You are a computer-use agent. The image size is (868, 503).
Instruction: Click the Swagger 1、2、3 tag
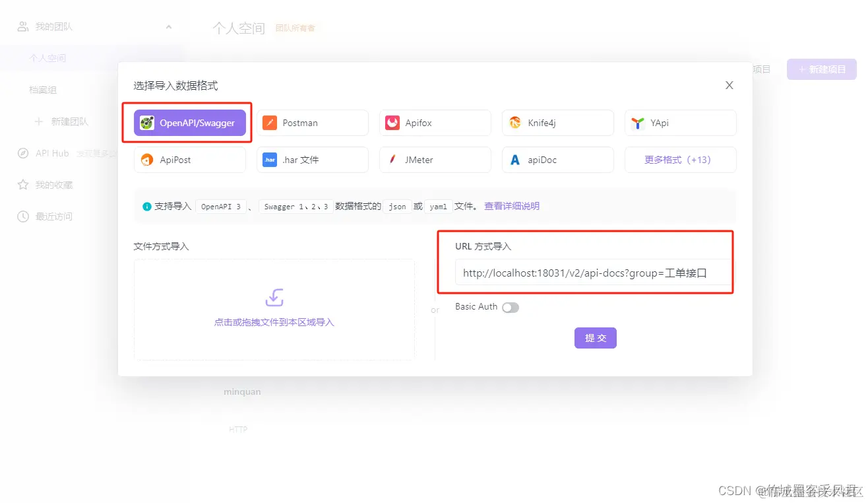coord(296,207)
